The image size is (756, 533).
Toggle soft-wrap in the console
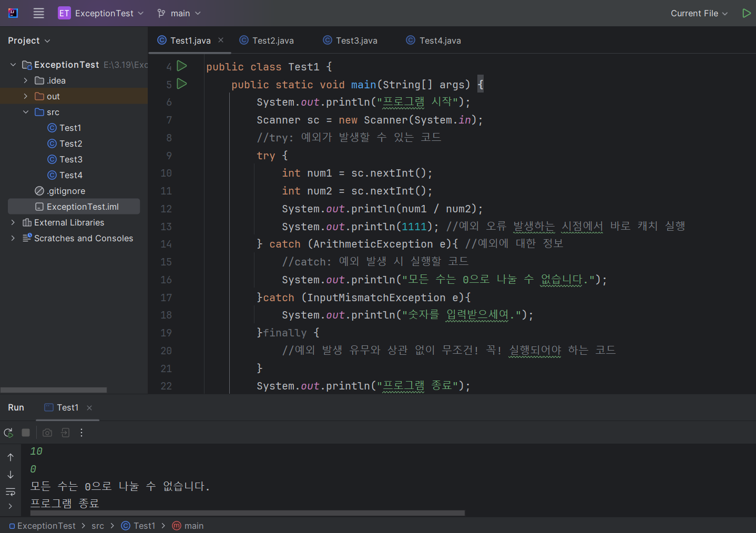coord(11,492)
